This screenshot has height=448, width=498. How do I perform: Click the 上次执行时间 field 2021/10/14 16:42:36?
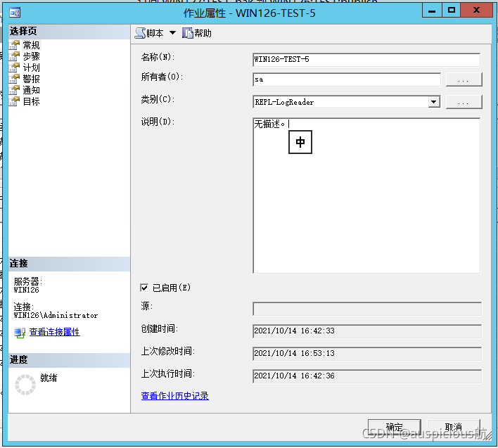(367, 376)
